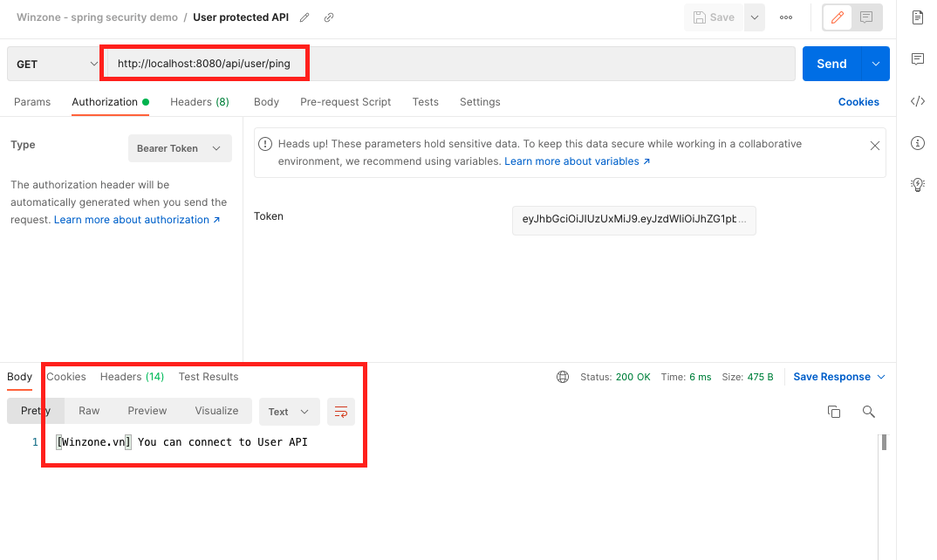Click the Save Response dropdown
The width and height of the screenshot is (937, 560).
[x=839, y=377]
